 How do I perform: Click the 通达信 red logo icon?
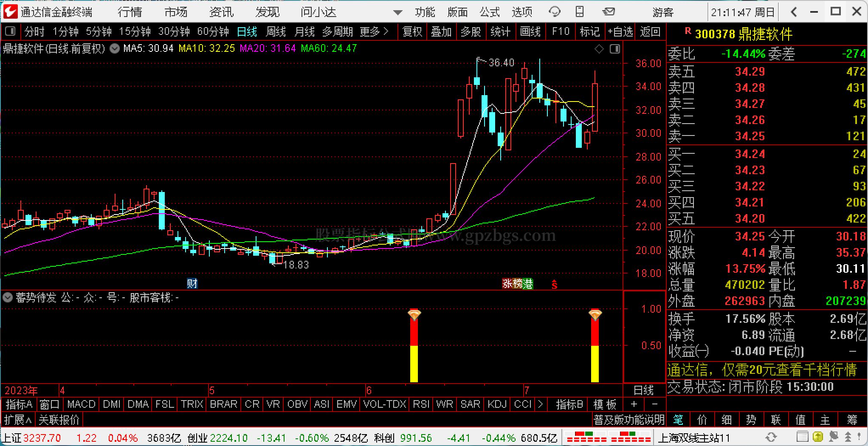pos(10,11)
